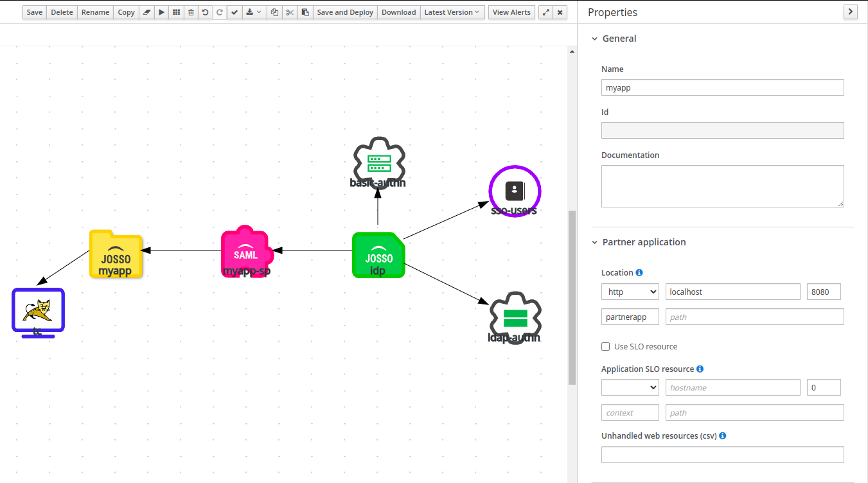Image resolution: width=868 pixels, height=483 pixels.
Task: Click the Name field containing myapp
Action: coord(723,87)
